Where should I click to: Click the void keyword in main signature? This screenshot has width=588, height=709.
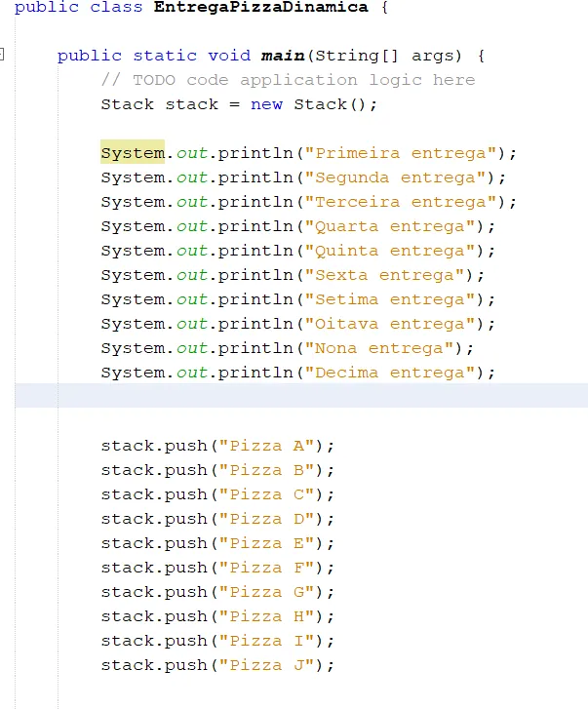pos(229,56)
